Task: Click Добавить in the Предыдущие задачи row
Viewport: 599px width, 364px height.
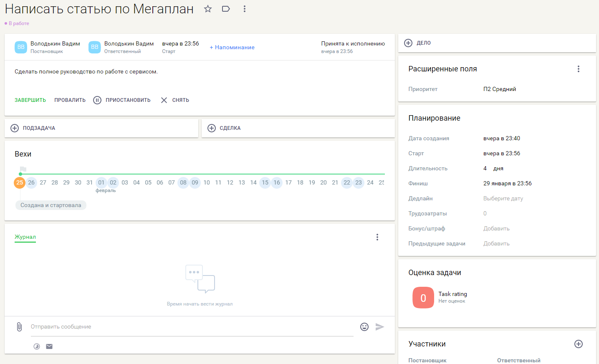Action: (x=496, y=244)
